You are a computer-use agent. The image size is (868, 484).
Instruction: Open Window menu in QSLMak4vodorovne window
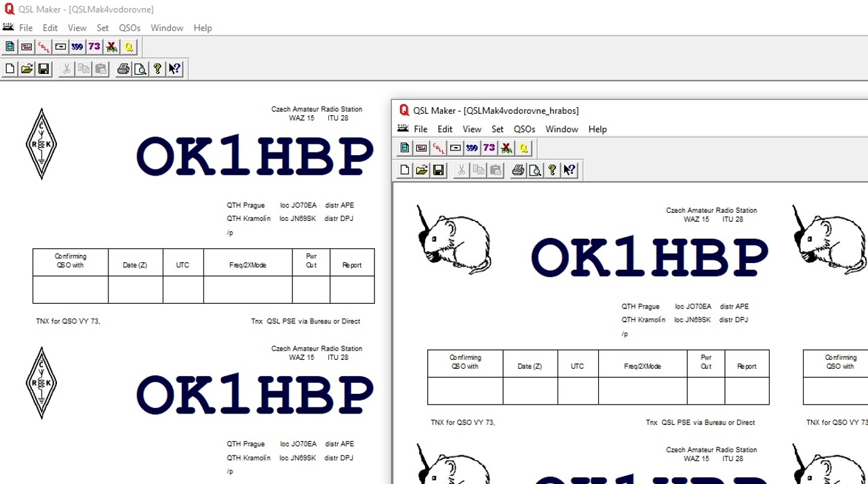point(167,28)
